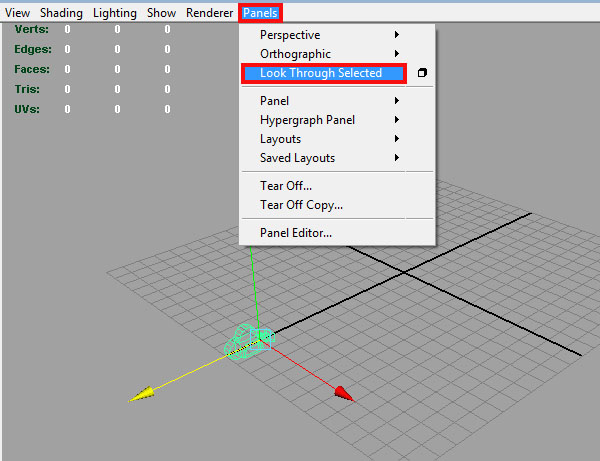600x461 pixels.
Task: Open Look Through Selected options box
Action: (x=422, y=73)
